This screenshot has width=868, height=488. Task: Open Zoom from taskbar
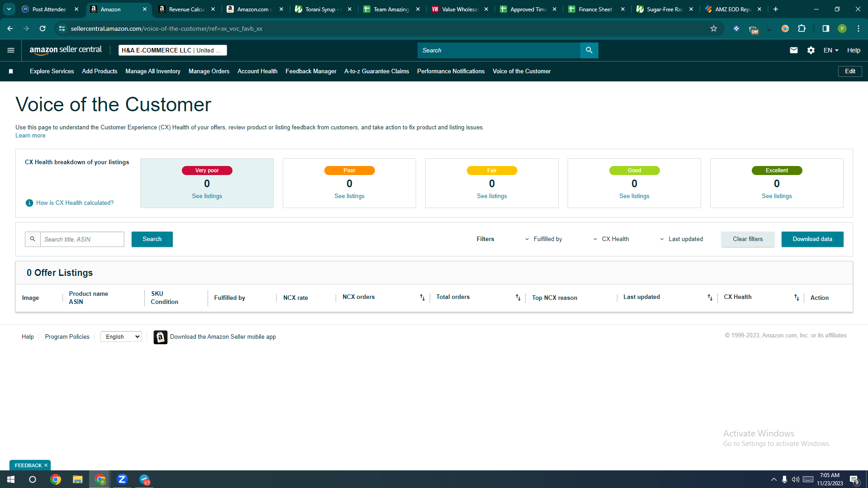pos(122,479)
